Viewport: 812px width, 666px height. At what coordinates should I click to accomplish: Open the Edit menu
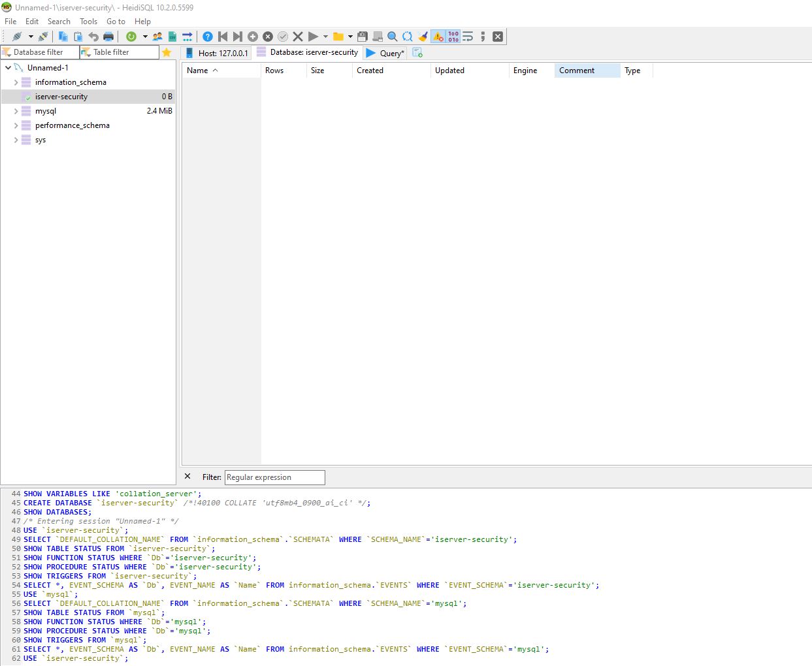pos(32,22)
